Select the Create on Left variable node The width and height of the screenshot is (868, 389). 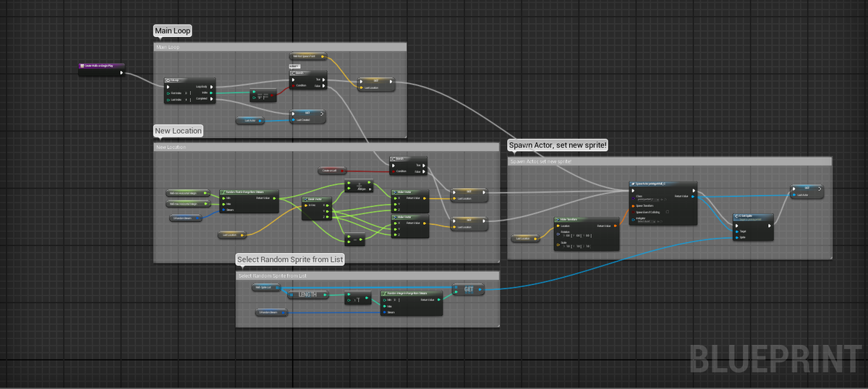[x=332, y=171]
